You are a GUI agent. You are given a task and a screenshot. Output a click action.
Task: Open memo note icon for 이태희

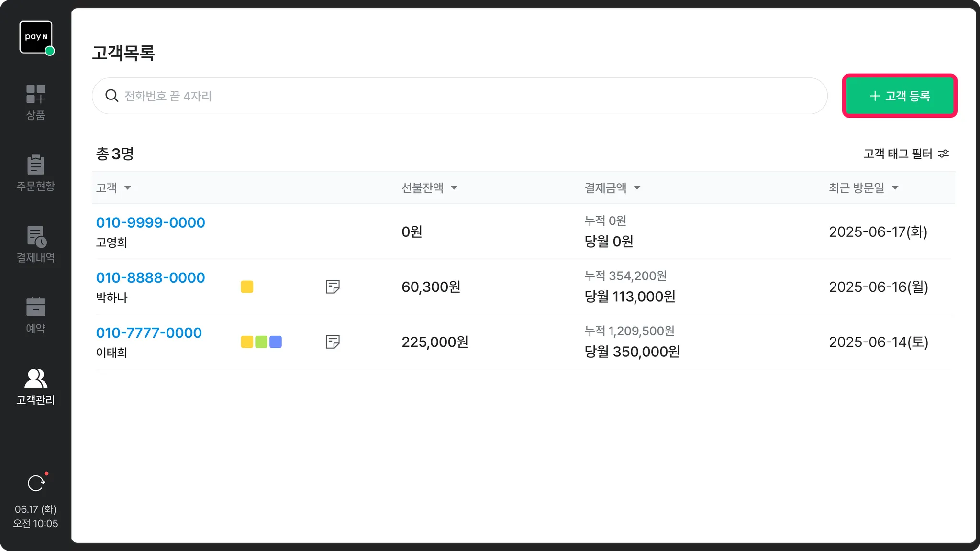click(333, 342)
